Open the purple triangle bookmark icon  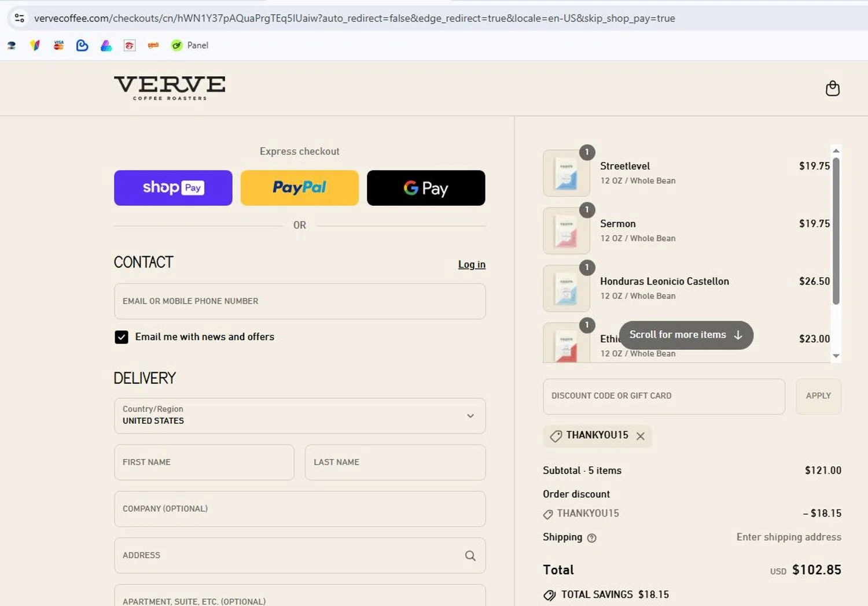coord(106,45)
